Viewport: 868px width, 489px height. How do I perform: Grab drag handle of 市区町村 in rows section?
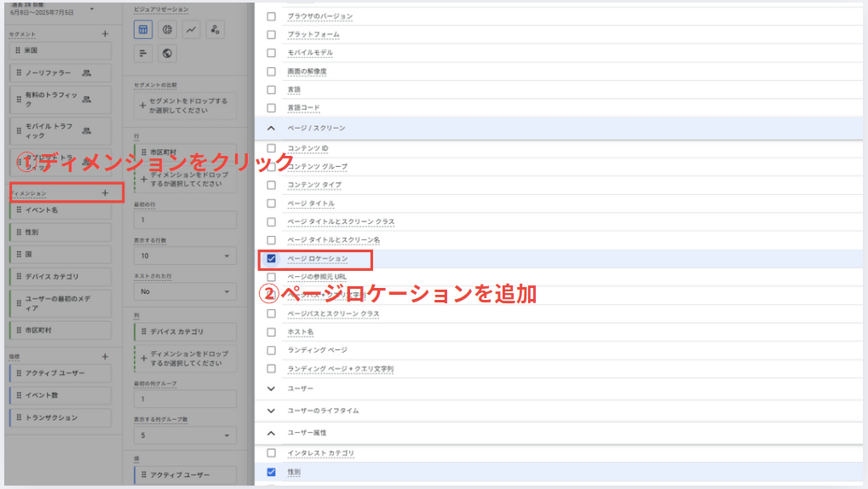pos(143,152)
